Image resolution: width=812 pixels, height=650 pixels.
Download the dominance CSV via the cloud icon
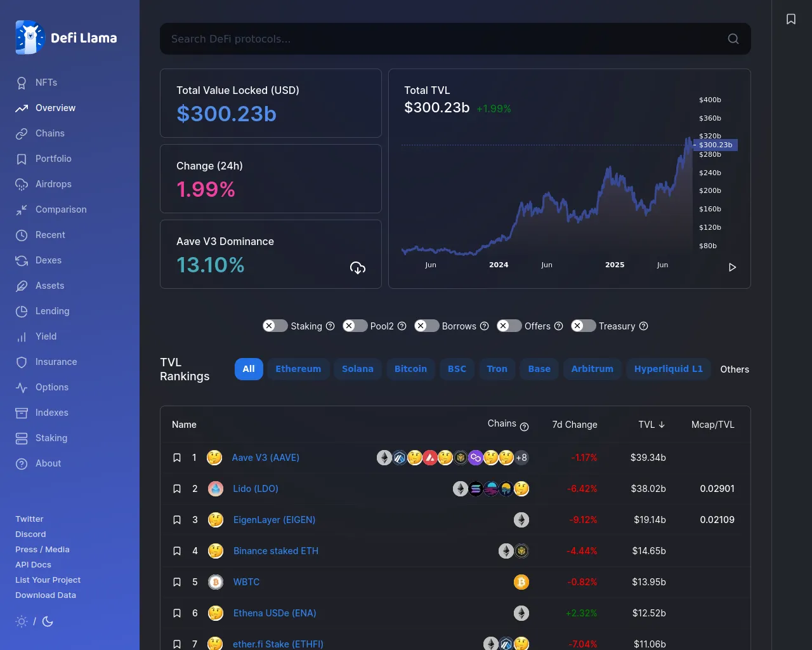tap(358, 268)
